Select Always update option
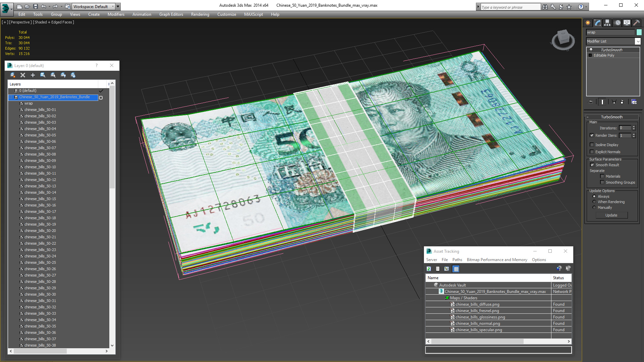Viewport: 644px width, 362px height. point(594,196)
